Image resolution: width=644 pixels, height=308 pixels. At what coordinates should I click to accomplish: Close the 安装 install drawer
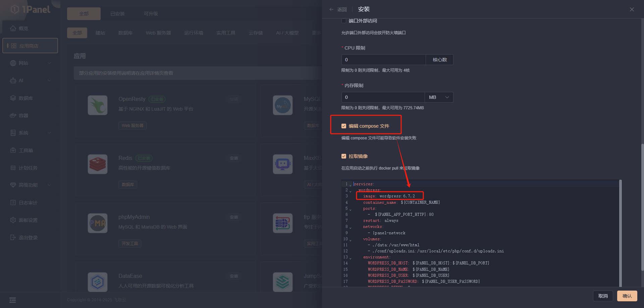pyautogui.click(x=632, y=9)
